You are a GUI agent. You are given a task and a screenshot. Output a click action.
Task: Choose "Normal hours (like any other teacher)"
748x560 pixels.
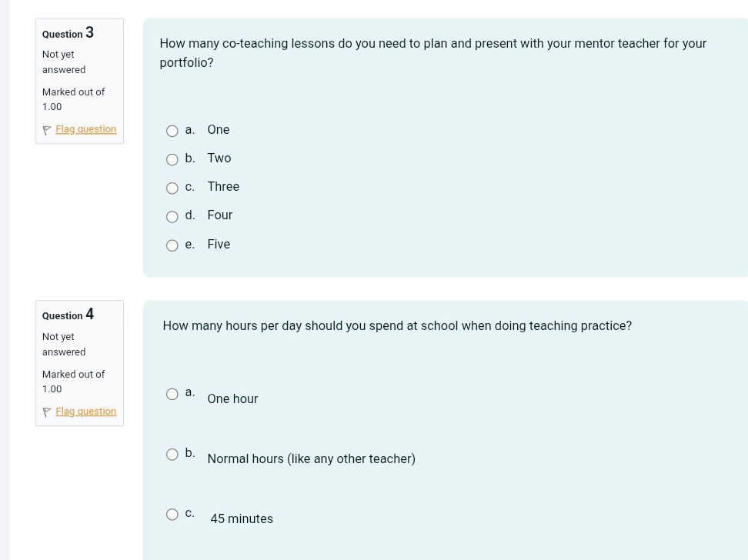pyautogui.click(x=172, y=454)
